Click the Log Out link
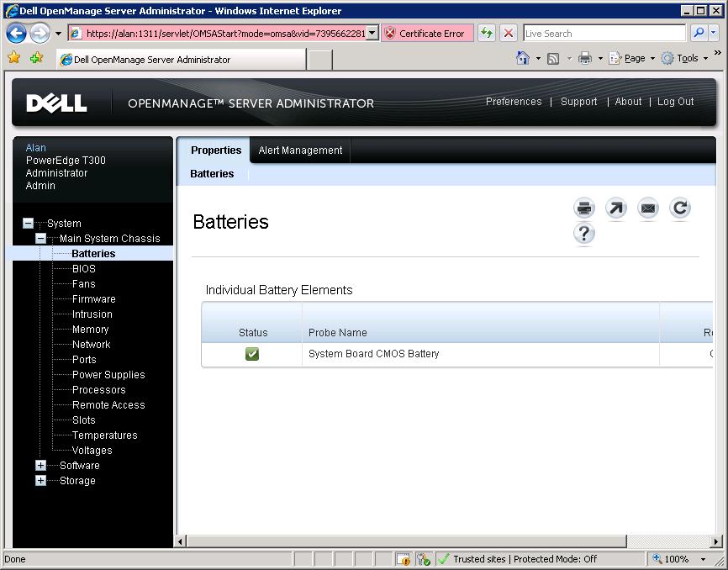Image resolution: width=728 pixels, height=570 pixels. click(x=676, y=102)
